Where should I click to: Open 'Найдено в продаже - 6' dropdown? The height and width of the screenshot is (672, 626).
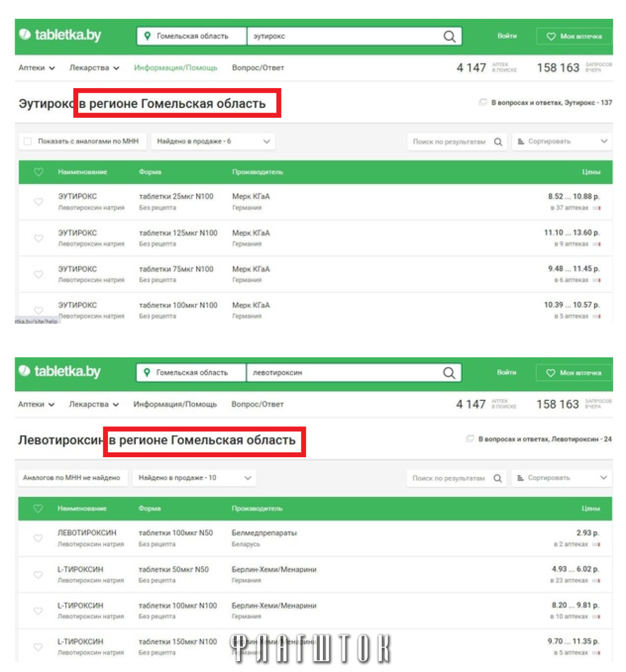[213, 141]
